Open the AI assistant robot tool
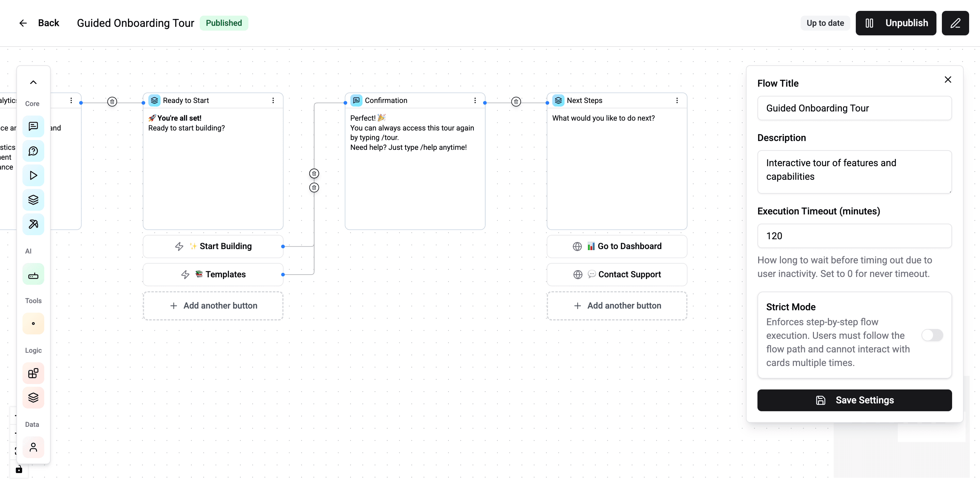980x488 pixels. tap(33, 274)
